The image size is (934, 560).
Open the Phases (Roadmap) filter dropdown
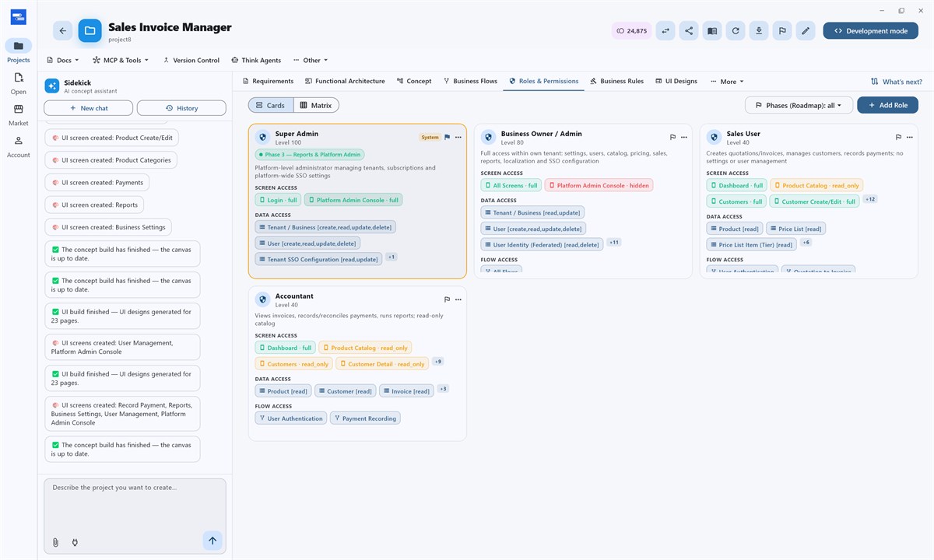799,105
